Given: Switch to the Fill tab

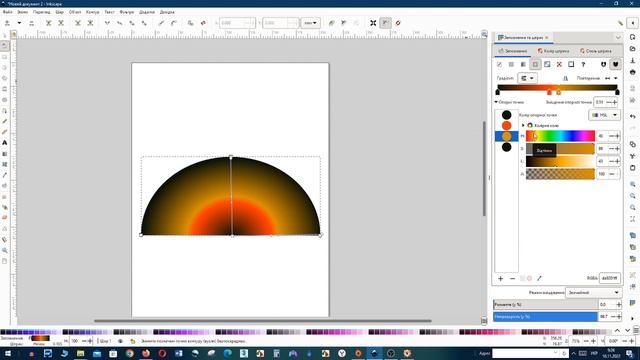Looking at the screenshot, I should point(513,51).
